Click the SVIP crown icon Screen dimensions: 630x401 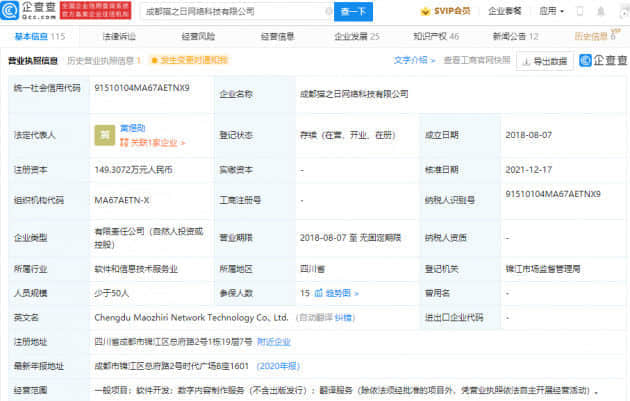pyautogui.click(x=425, y=12)
